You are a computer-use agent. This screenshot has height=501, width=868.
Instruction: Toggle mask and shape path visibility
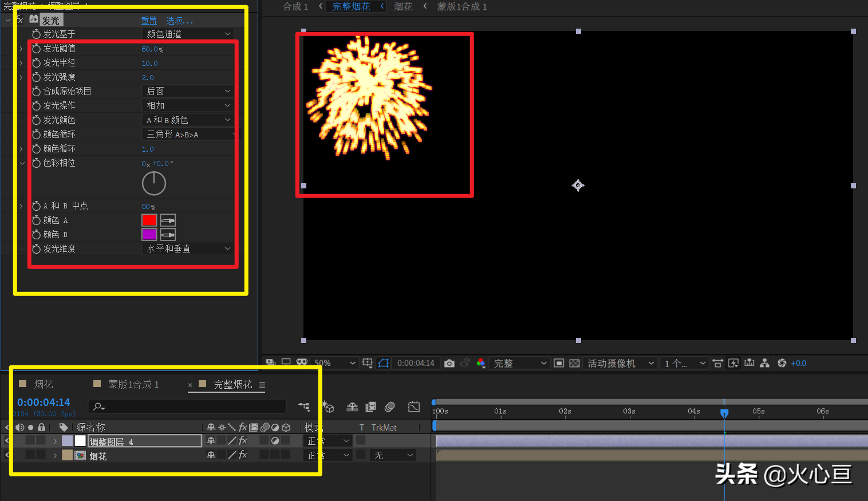[x=384, y=363]
